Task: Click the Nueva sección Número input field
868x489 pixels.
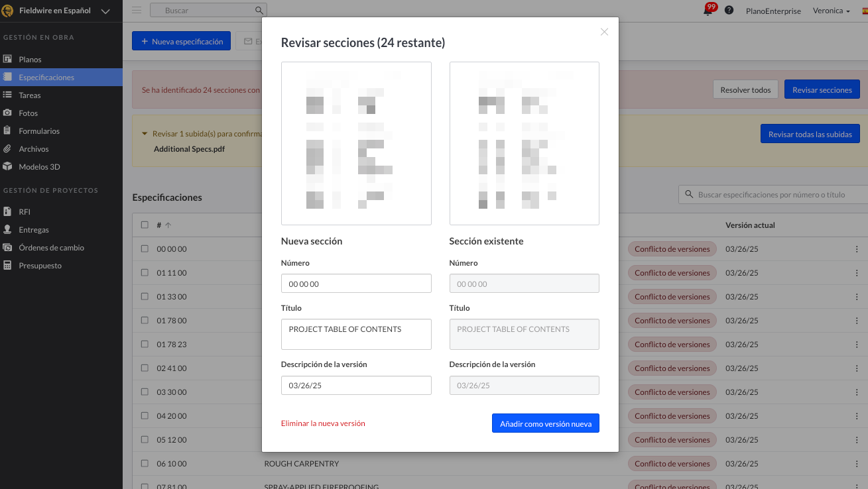Action: [356, 284]
